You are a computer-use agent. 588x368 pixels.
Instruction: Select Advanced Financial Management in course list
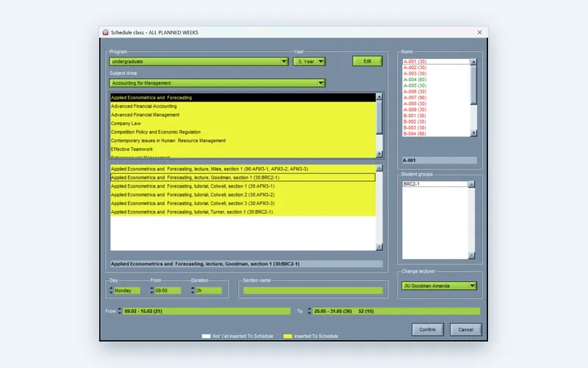(x=243, y=115)
